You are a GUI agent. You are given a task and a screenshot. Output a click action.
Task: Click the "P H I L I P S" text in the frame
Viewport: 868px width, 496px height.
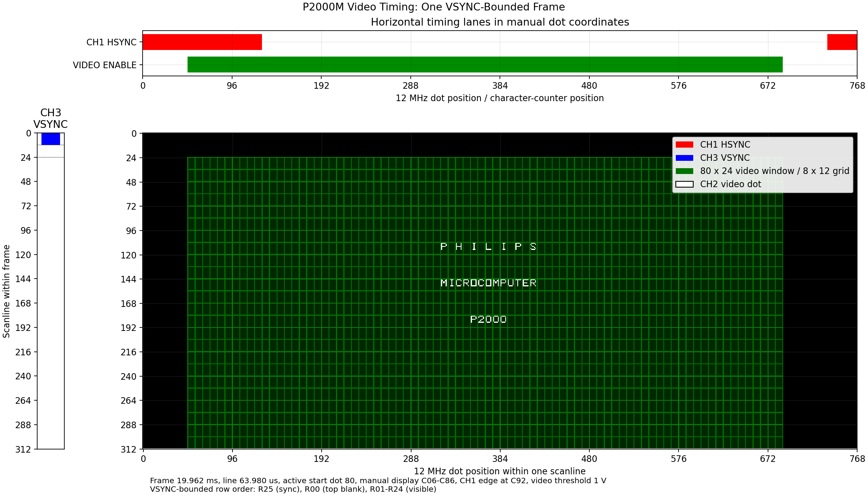(488, 246)
